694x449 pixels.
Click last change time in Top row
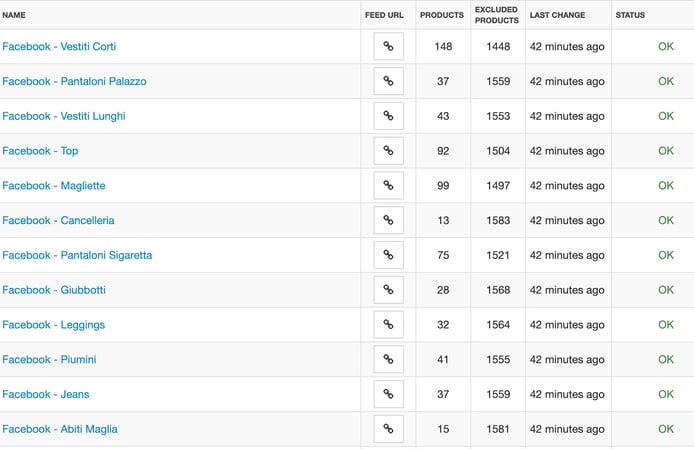[x=567, y=151]
